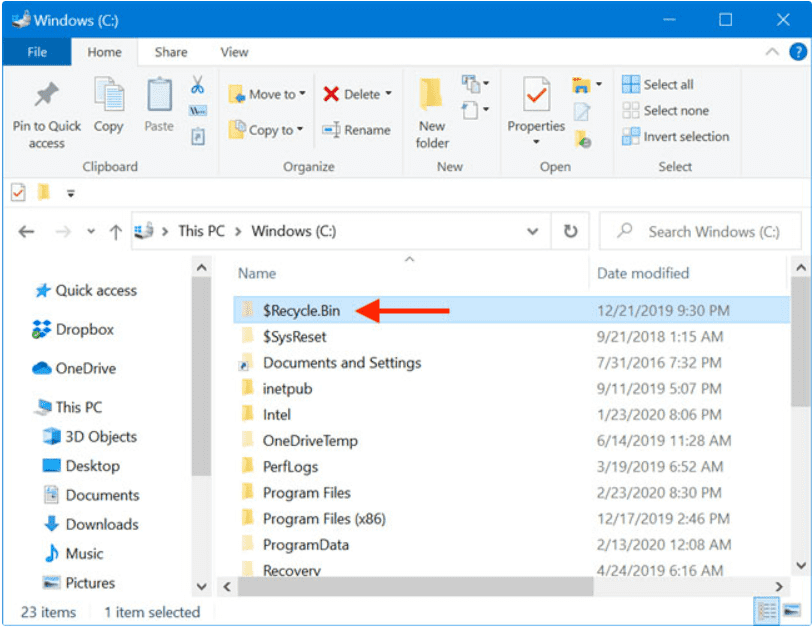Switch to the Share ribbon tab
The height and width of the screenshot is (628, 812).
point(171,52)
